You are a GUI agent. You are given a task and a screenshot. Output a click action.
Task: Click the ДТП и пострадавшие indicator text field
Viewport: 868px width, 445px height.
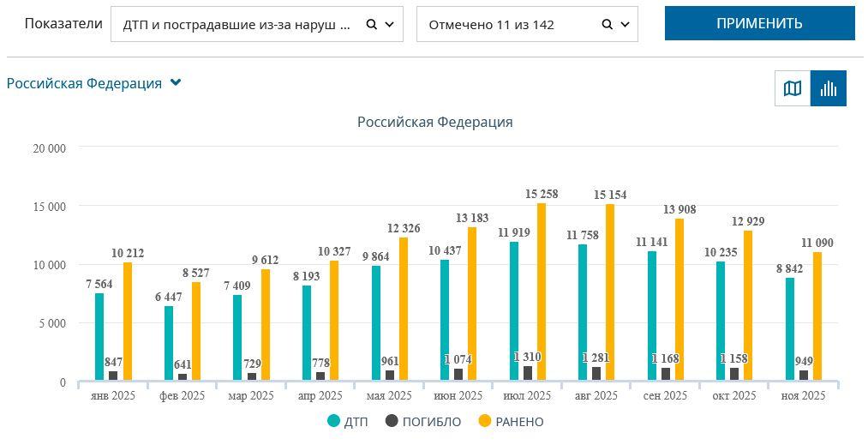237,25
